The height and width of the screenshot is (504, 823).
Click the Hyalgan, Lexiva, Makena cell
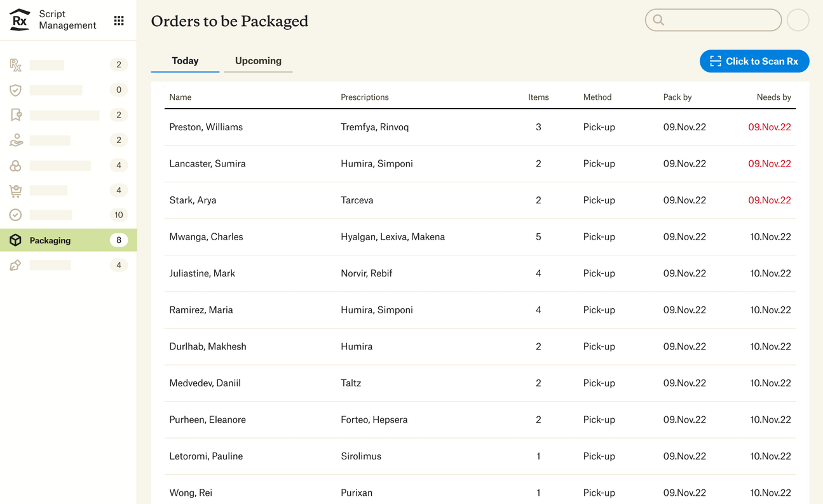pos(393,237)
